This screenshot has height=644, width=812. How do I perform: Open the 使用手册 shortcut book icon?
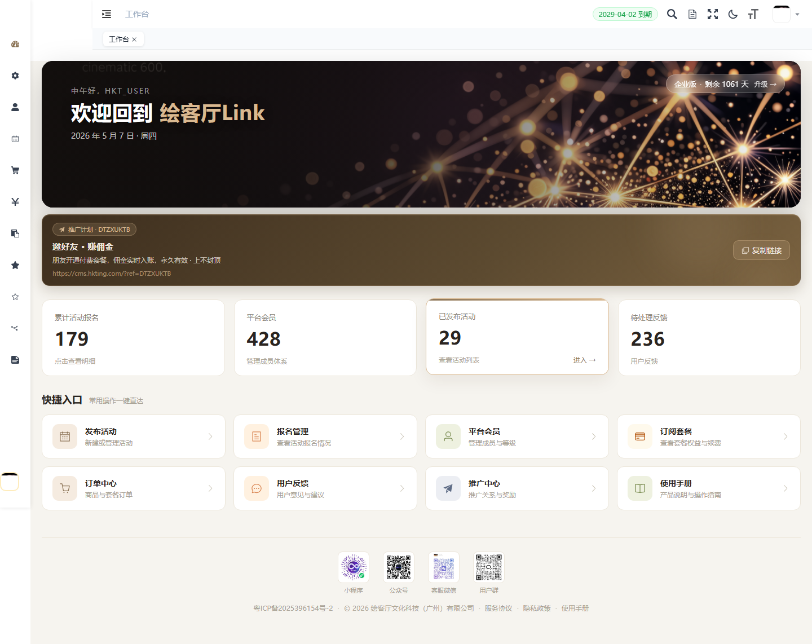[640, 488]
